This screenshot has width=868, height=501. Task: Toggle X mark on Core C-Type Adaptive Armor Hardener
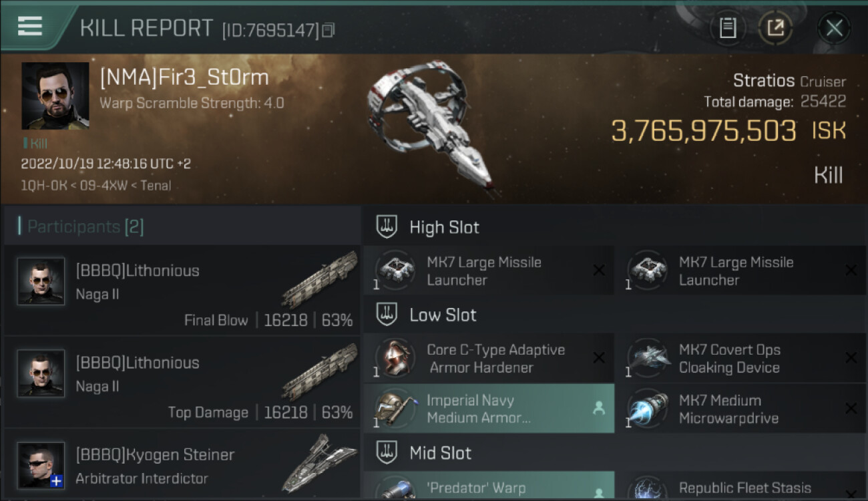pos(599,358)
